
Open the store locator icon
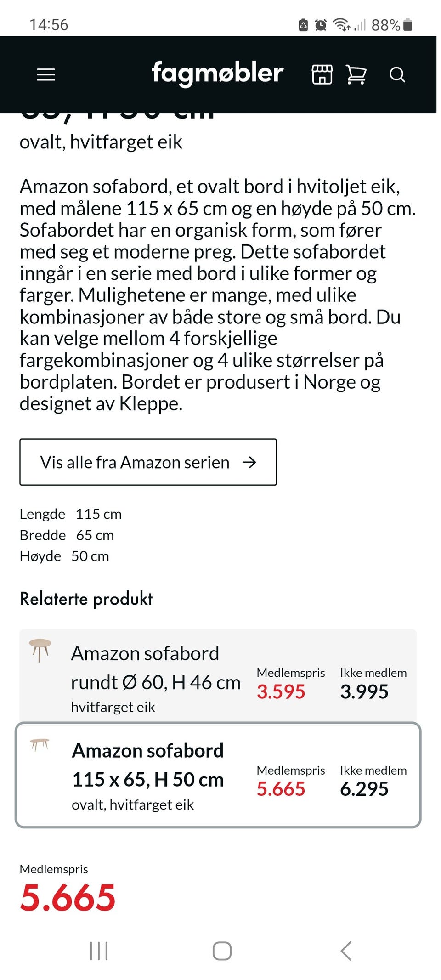322,74
